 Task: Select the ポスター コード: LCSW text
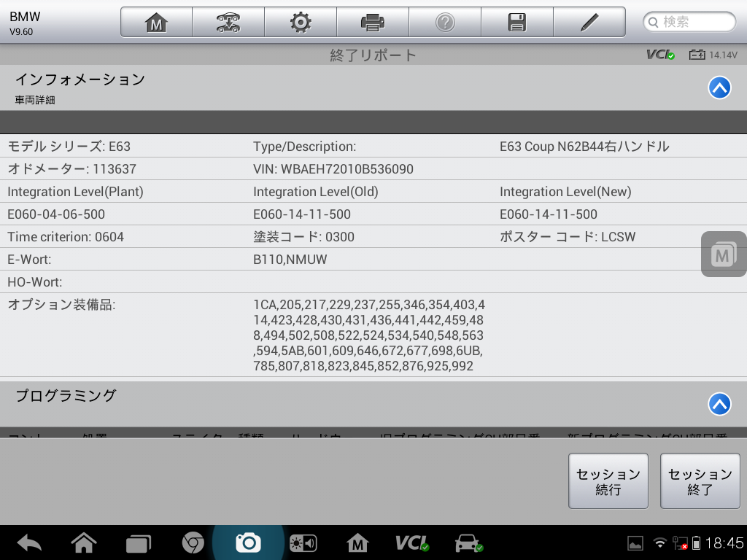[x=568, y=237]
